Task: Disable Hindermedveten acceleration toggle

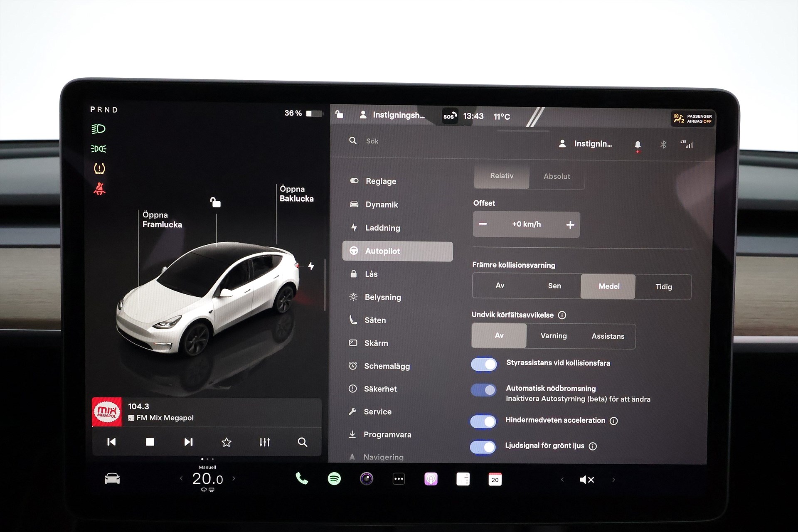Action: click(483, 421)
